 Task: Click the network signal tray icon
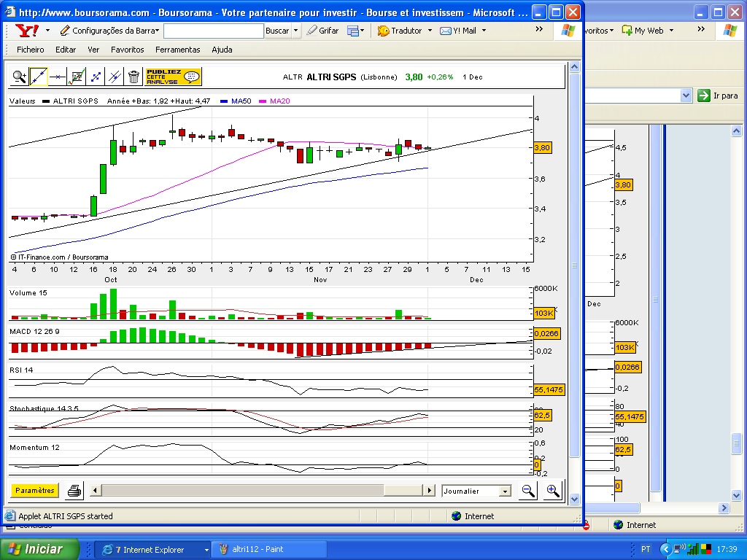click(x=692, y=549)
